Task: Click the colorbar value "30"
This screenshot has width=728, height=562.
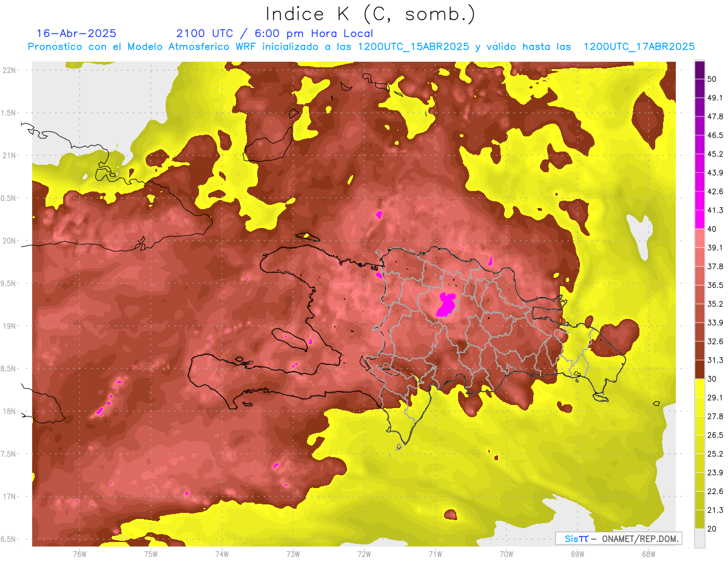Action: [x=712, y=379]
